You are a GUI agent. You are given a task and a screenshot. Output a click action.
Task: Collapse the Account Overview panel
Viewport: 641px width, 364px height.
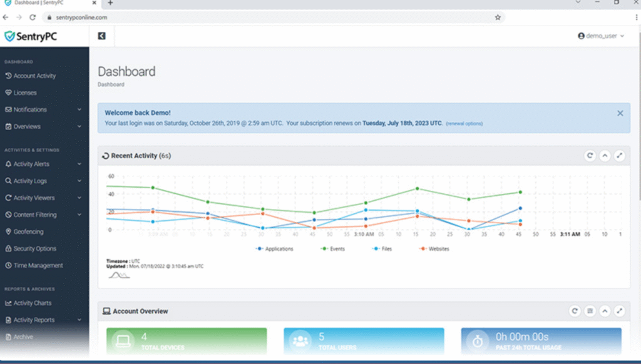[x=605, y=311]
